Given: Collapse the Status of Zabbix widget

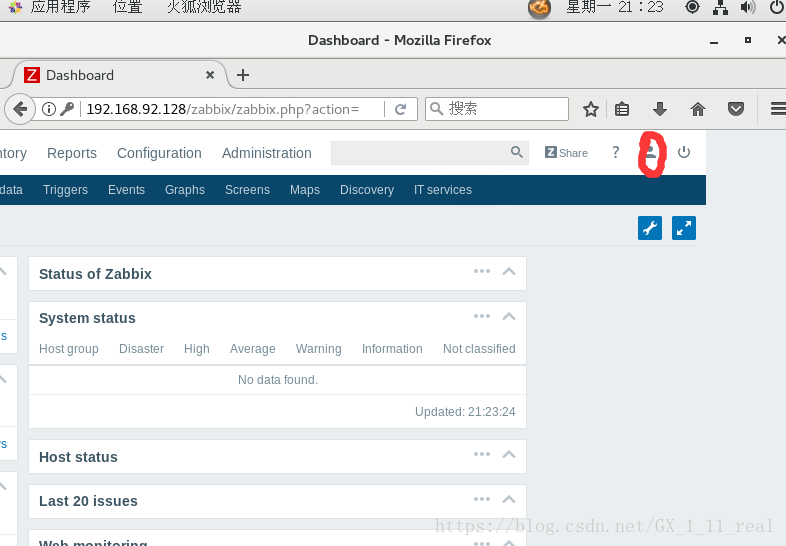Looking at the screenshot, I should [x=509, y=271].
